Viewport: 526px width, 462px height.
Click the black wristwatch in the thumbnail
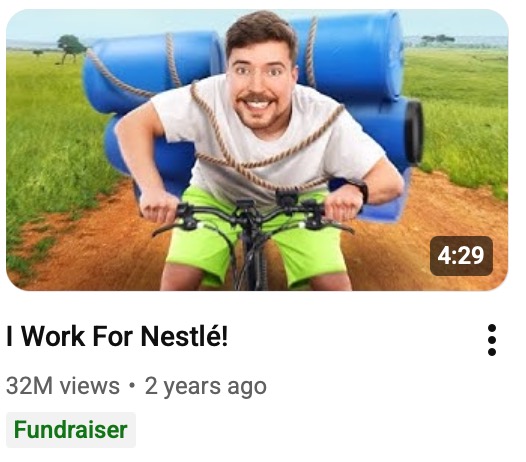tap(363, 191)
